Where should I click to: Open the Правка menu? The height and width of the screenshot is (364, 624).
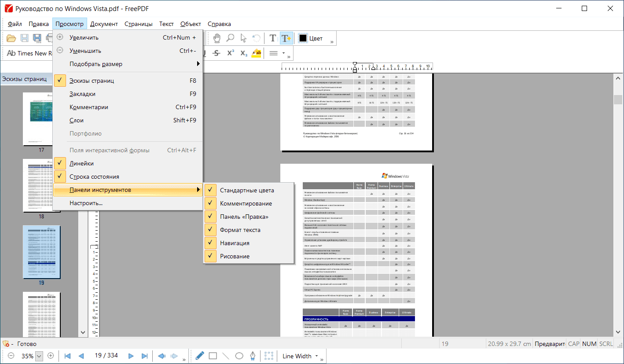click(x=39, y=24)
